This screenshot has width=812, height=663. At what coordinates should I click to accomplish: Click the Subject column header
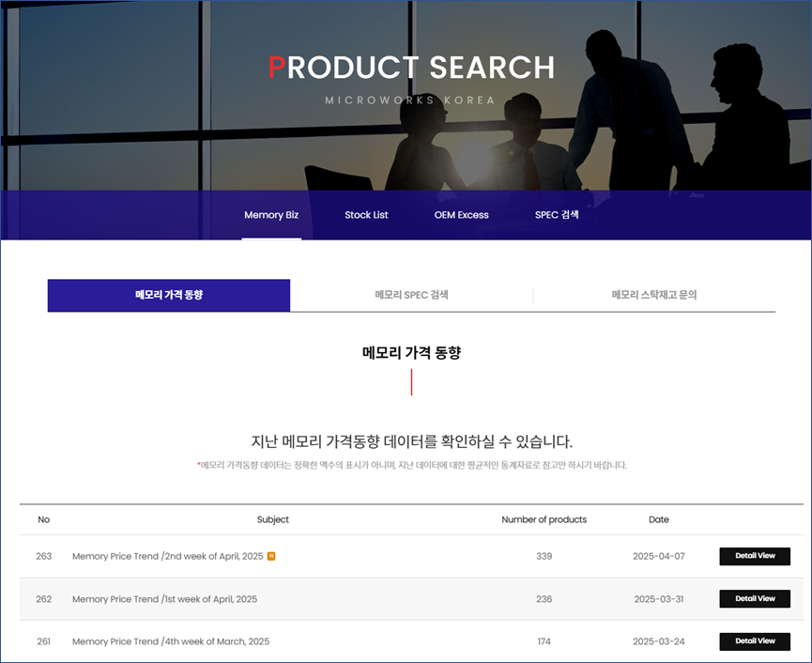click(x=273, y=519)
